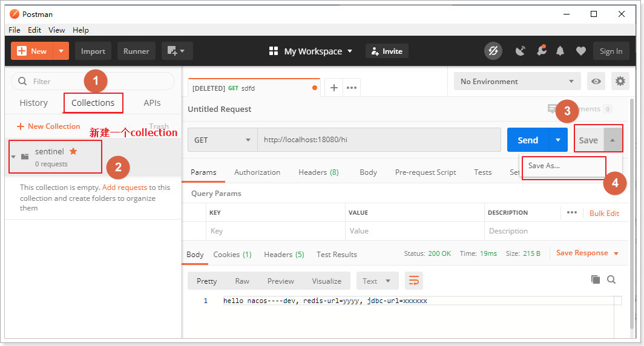Toggle response line wrap icon

414,281
